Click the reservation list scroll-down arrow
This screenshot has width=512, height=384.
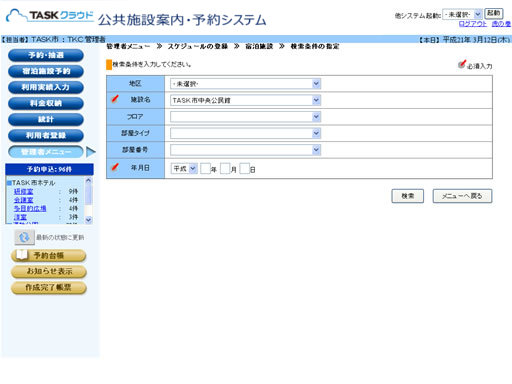[x=88, y=220]
